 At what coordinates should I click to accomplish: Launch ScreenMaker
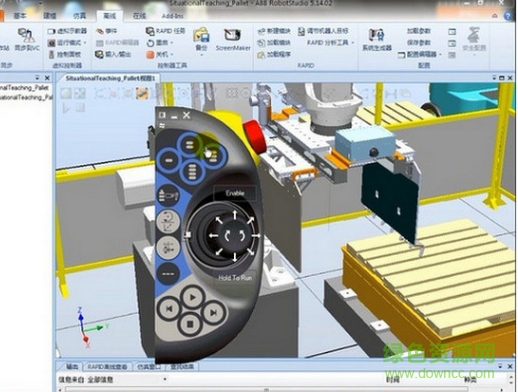coord(233,40)
